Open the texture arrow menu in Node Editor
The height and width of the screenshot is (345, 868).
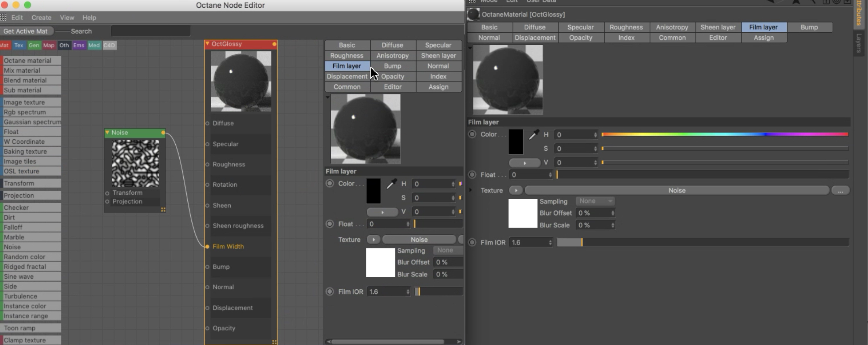pos(374,240)
